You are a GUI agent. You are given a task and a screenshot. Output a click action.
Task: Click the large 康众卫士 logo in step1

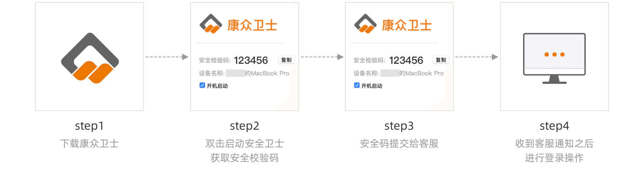point(90,58)
